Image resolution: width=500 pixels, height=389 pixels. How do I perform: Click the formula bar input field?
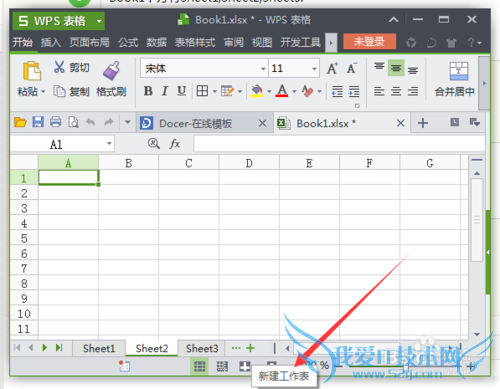pos(339,144)
